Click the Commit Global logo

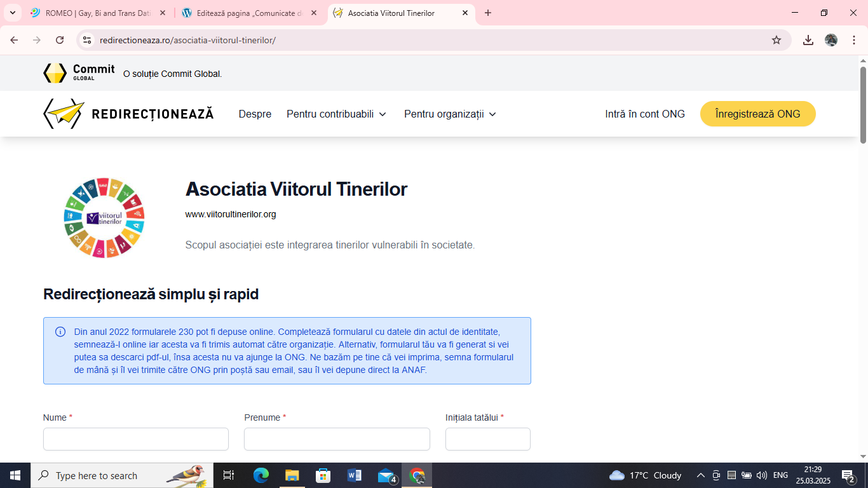79,73
